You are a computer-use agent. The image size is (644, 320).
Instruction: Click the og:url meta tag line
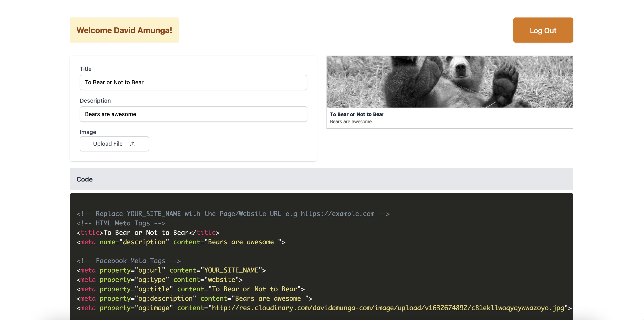171,270
